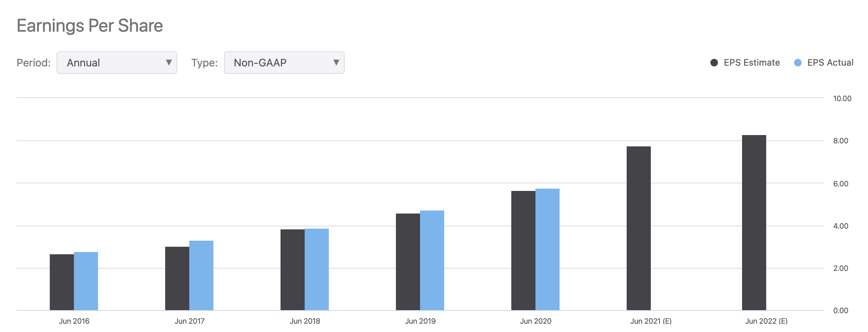868x332 pixels.
Task: Click the blue EPS Actual legend dot
Action: coord(797,63)
